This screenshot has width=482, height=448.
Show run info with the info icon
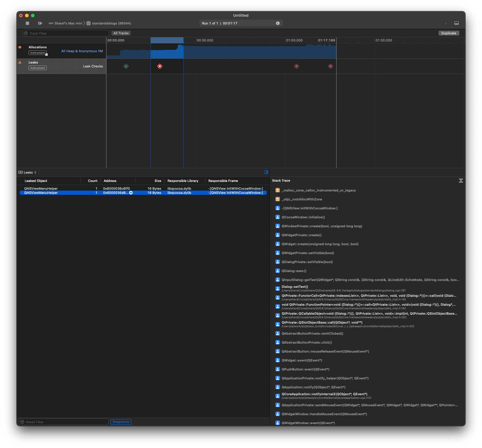click(278, 23)
